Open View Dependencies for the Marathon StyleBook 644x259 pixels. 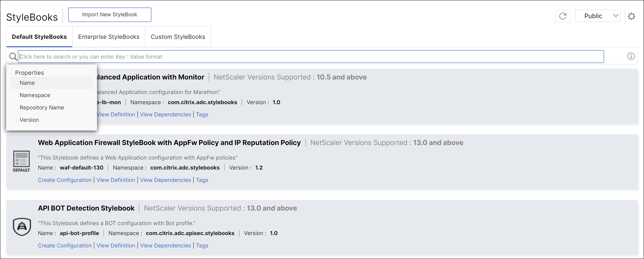[165, 114]
